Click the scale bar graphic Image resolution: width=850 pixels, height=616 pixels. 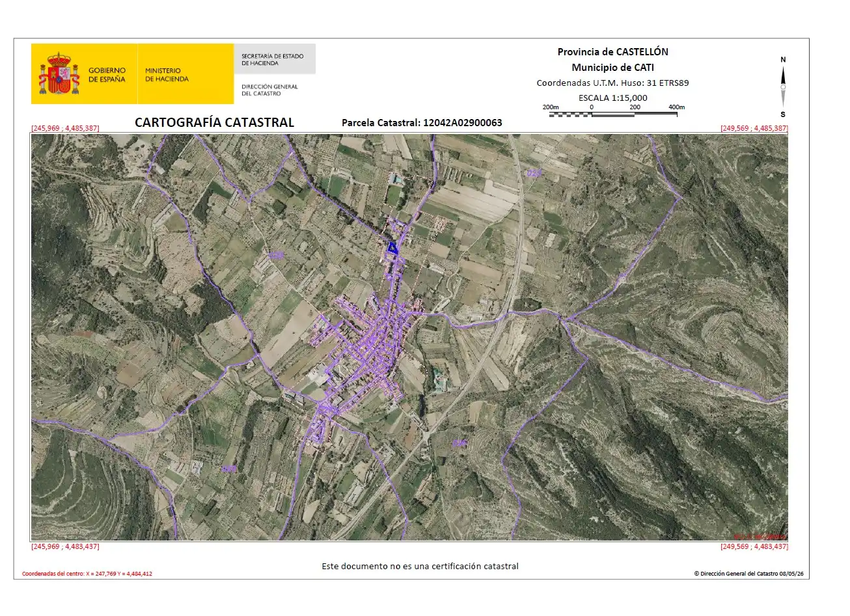pyautogui.click(x=613, y=114)
